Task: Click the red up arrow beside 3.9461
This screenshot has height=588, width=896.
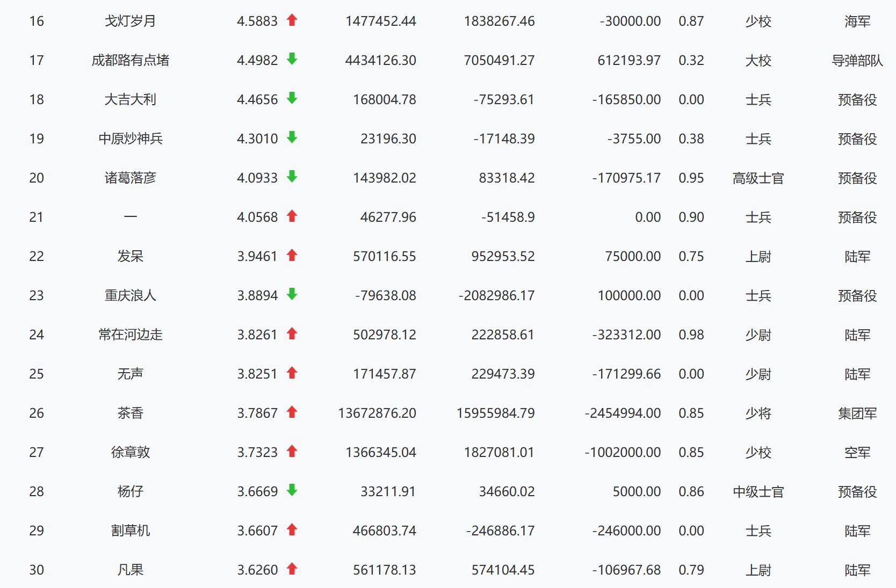Action: [x=292, y=256]
